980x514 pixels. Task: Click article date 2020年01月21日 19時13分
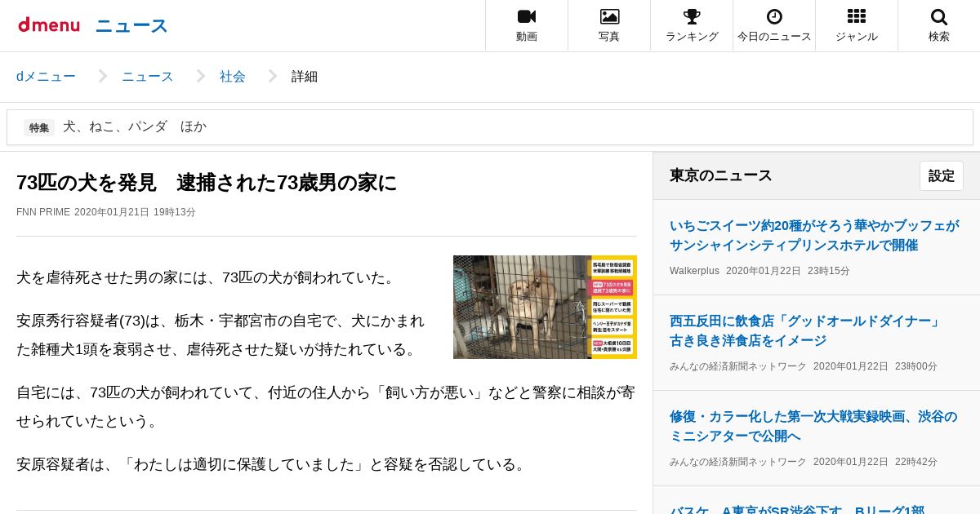pyautogui.click(x=136, y=212)
